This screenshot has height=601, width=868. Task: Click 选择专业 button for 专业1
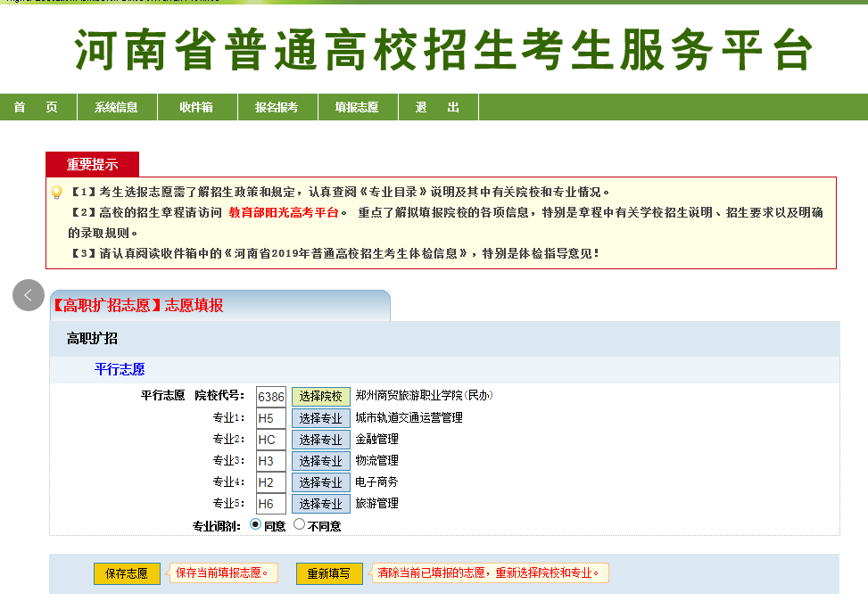point(320,418)
